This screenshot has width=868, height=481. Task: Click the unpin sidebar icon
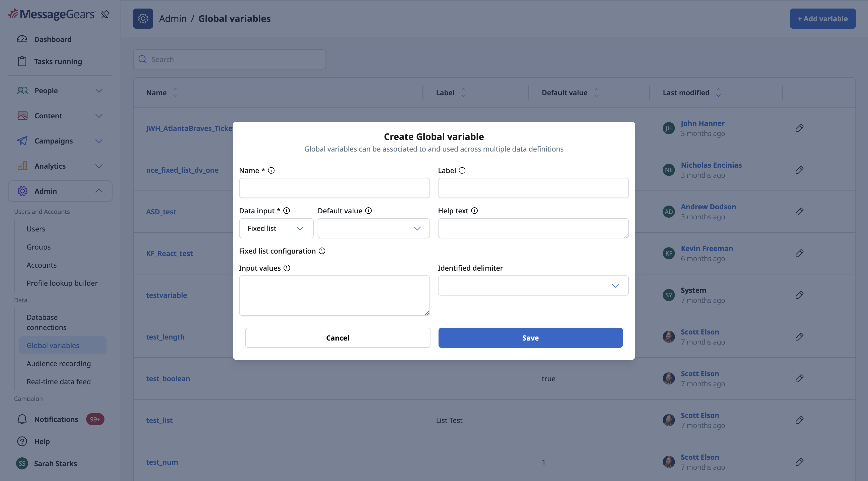105,14
